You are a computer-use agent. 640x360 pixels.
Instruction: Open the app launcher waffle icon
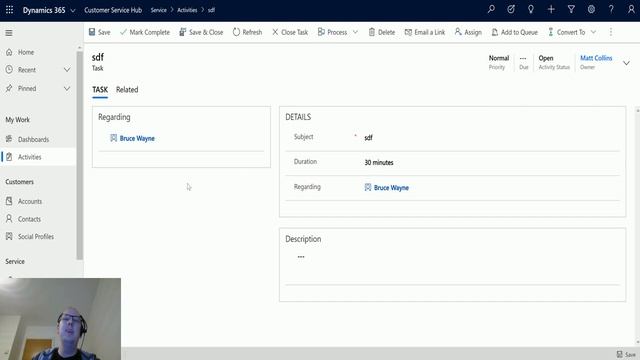click(9, 10)
